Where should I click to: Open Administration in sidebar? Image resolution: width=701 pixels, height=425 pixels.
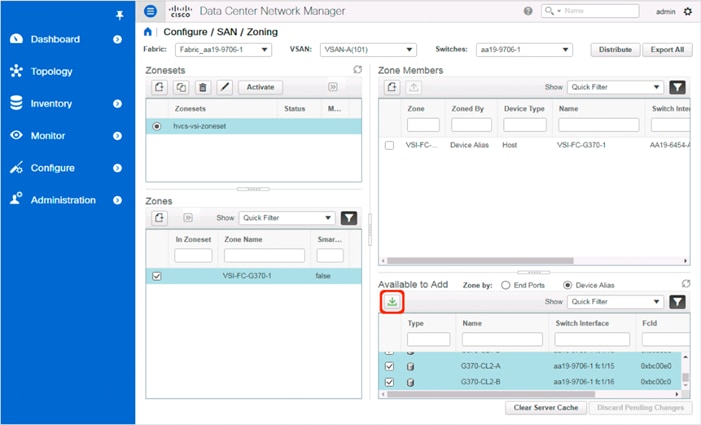(x=63, y=200)
